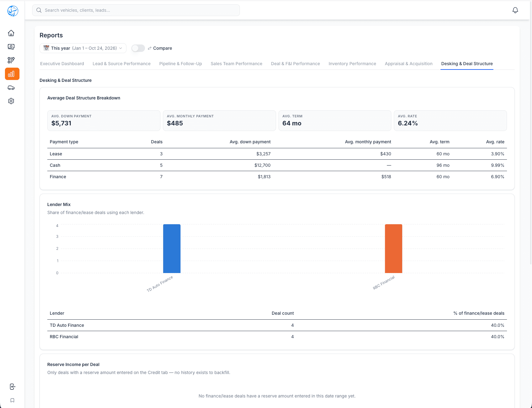Open the settings gear icon in sidebar
Viewport: 532px width, 408px height.
[x=11, y=101]
